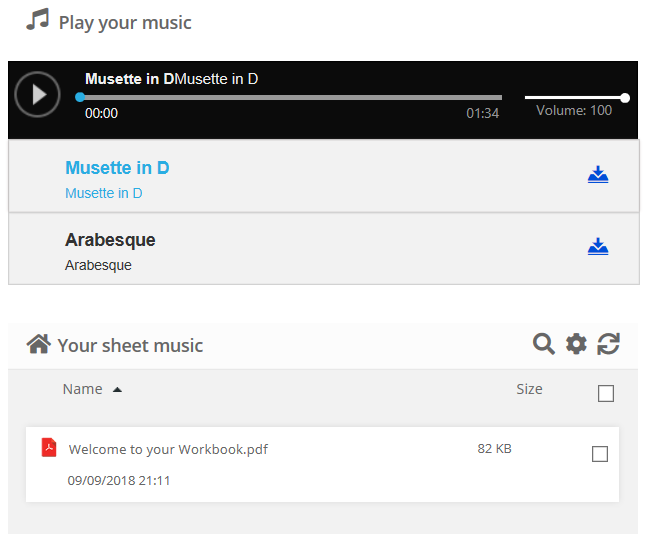This screenshot has height=534, width=649.
Task: Download the Arabesque track
Action: point(598,247)
